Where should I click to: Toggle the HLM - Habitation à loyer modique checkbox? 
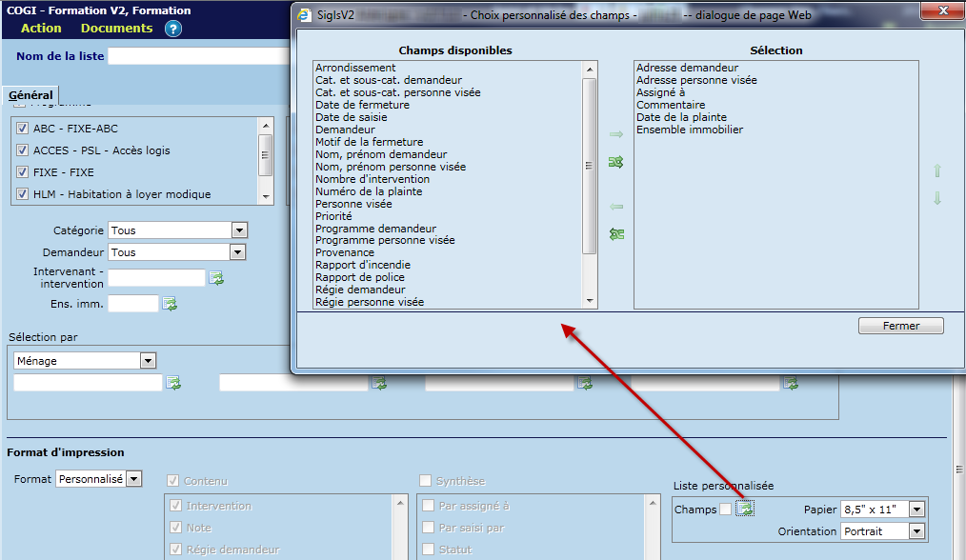point(23,194)
